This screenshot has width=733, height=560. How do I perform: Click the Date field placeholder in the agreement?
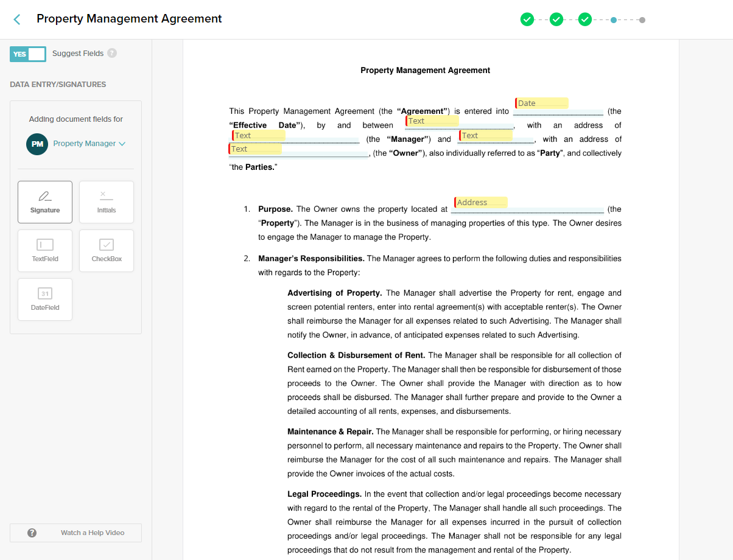coord(541,103)
